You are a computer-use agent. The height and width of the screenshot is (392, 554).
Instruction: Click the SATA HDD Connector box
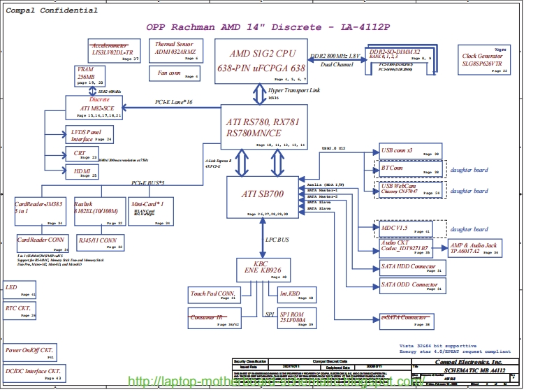[411, 268]
